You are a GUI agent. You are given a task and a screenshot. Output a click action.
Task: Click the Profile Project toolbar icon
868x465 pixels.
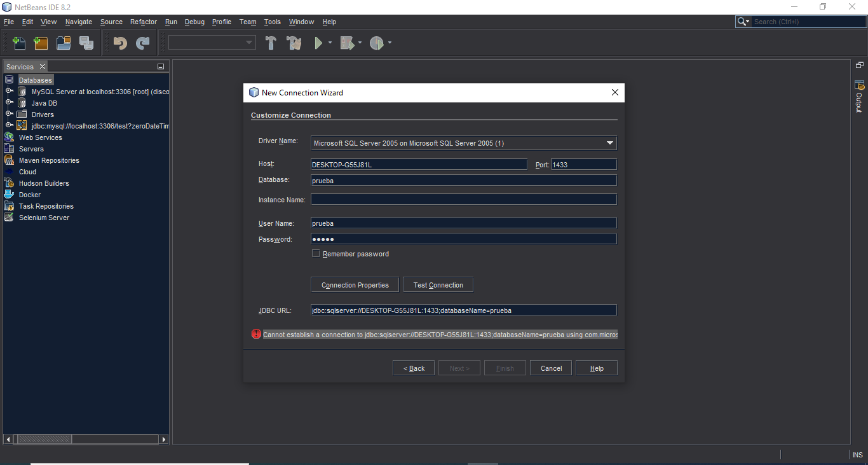pyautogui.click(x=377, y=43)
